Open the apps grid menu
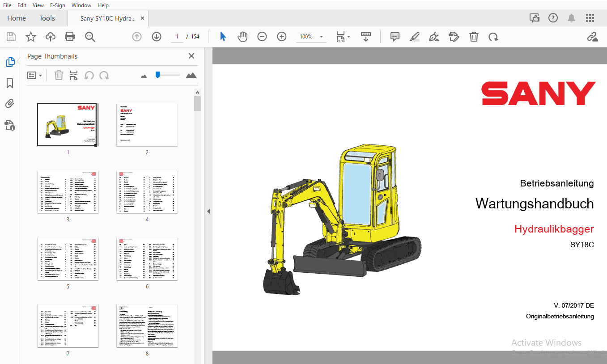The image size is (607, 364). click(590, 18)
